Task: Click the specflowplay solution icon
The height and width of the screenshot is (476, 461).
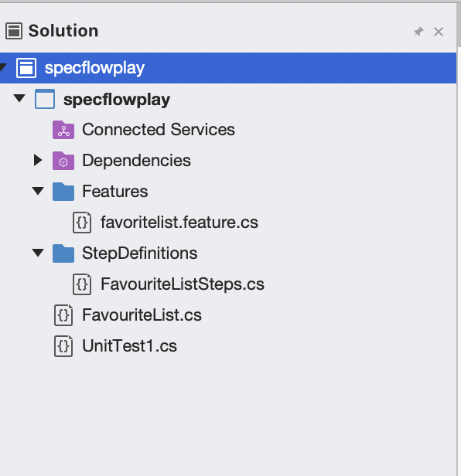Action: coord(26,68)
